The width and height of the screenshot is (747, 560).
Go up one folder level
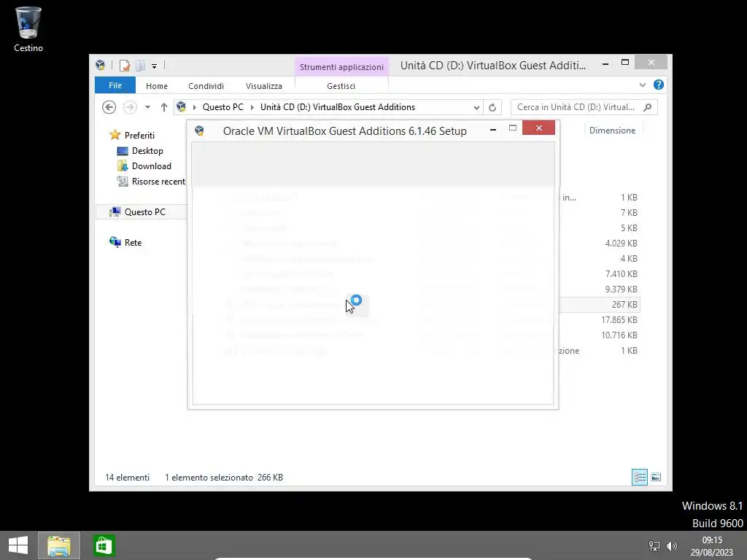pos(164,108)
